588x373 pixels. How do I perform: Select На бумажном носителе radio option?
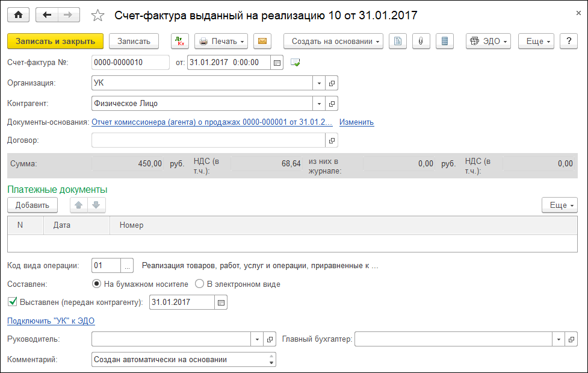click(96, 284)
